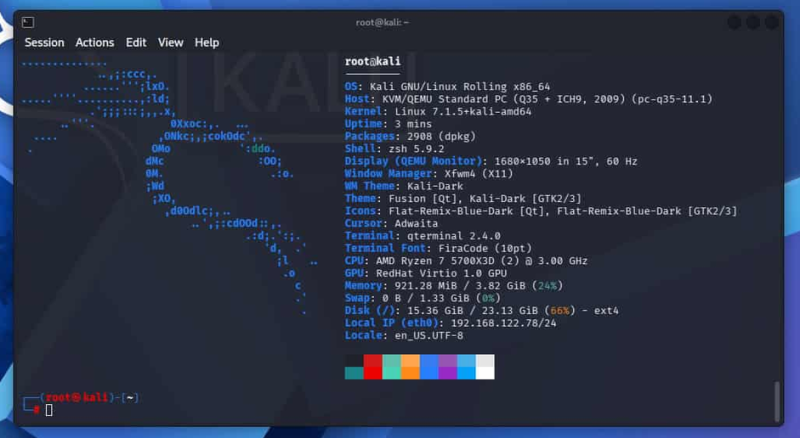Screen dimensions: 800x438
Task: Click the terminal vertical scrollbar
Action: pyautogui.click(x=777, y=401)
